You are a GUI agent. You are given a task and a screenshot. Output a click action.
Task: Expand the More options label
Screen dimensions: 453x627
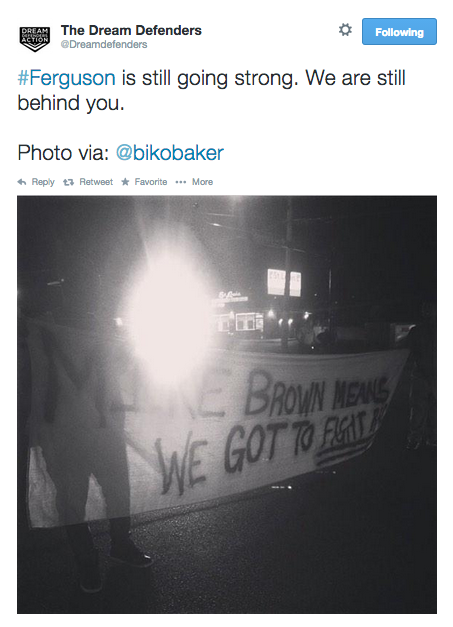pos(202,182)
